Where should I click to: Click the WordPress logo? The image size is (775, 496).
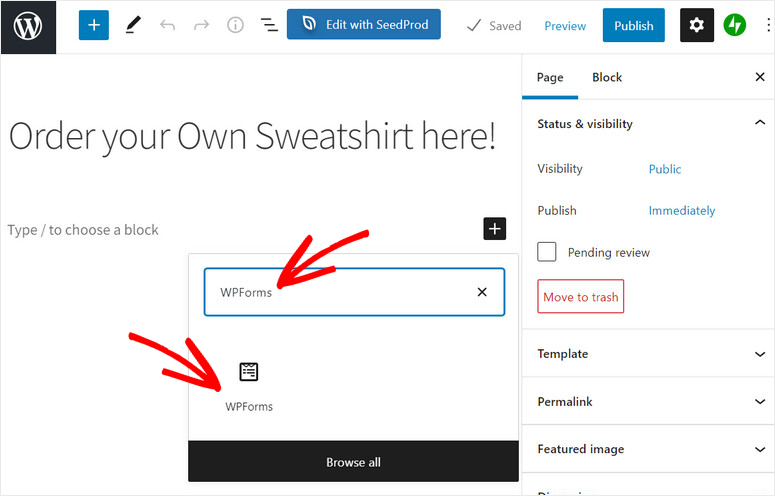click(28, 27)
